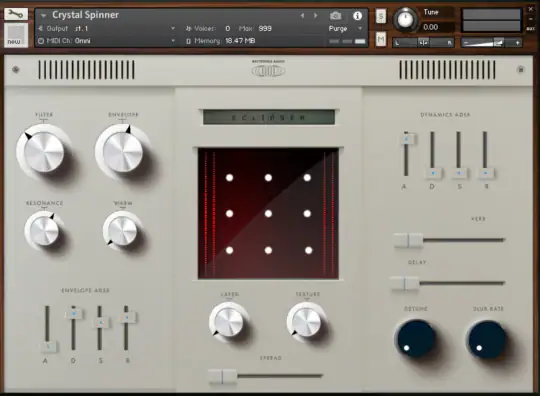Select the bottom-middle dot in XY pad
Image resolution: width=540 pixels, height=396 pixels.
pos(268,250)
